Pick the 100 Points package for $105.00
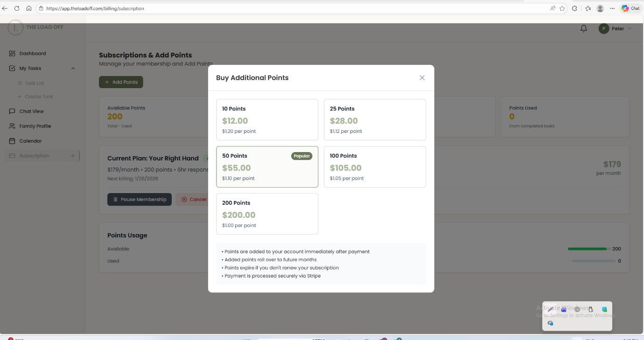644x340 pixels. coord(375,167)
